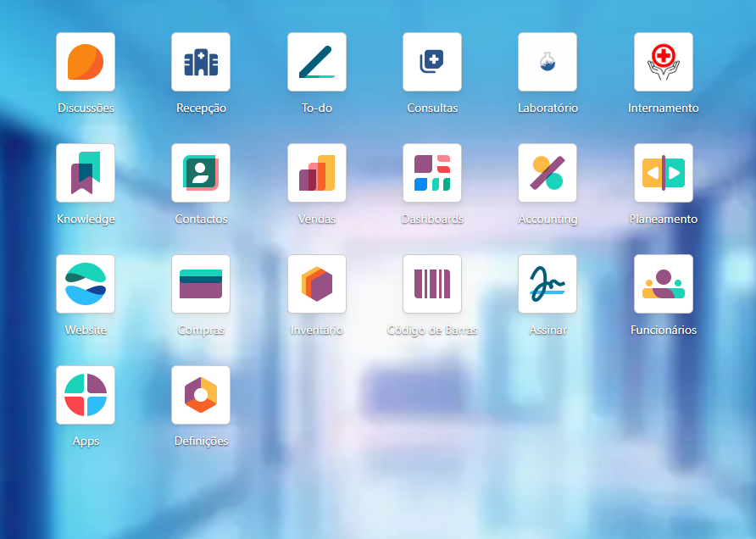Launch the Contactos app

tap(201, 173)
